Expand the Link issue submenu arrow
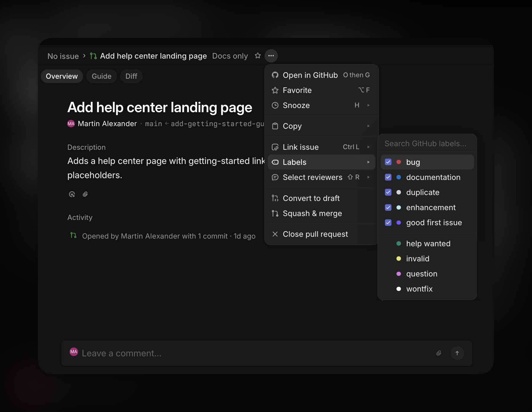Image resolution: width=532 pixels, height=412 pixels. point(368,147)
